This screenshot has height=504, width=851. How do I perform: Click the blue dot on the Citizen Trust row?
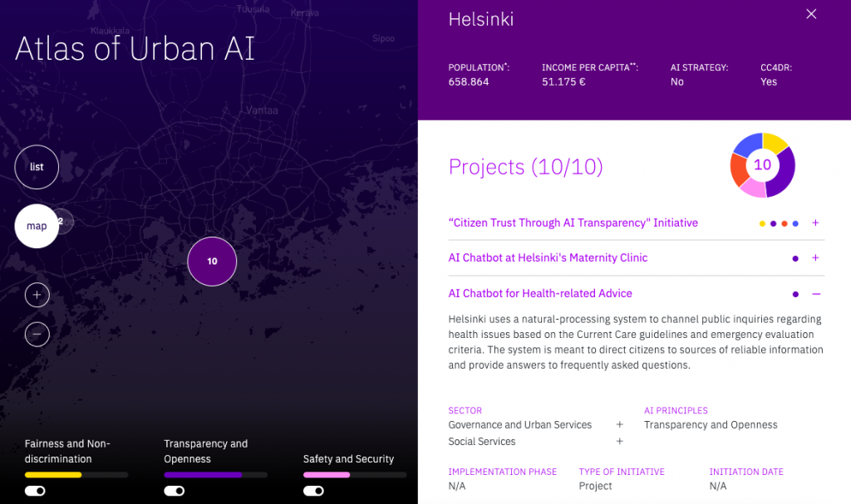(795, 223)
